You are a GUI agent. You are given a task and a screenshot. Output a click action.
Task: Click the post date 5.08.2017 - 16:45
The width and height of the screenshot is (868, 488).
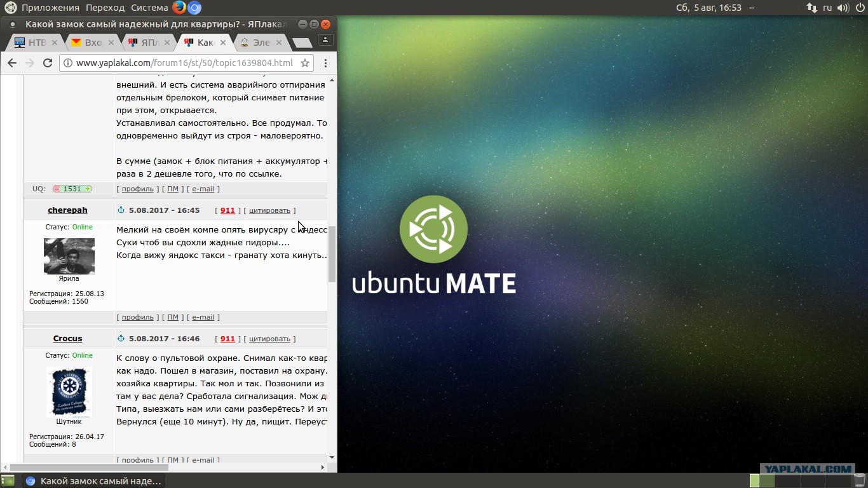(x=164, y=210)
